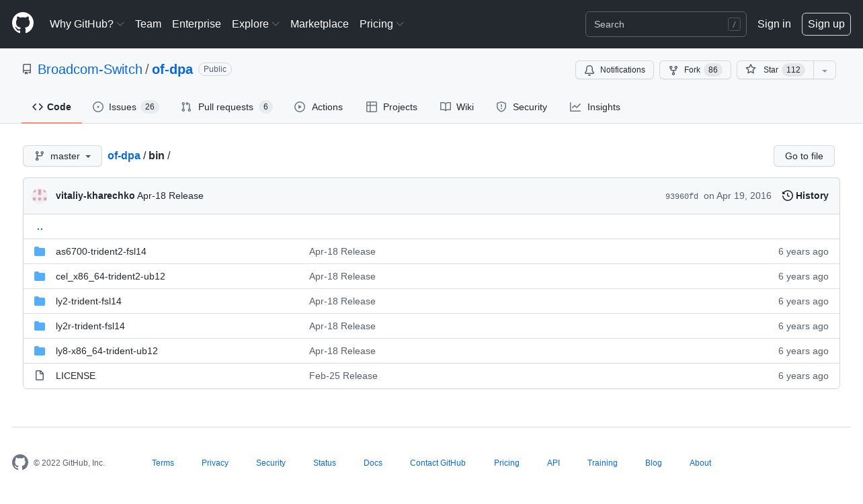Screen dimensions: 863x504
Task: Click the slash shortcut key icon in search
Action: click(734, 24)
